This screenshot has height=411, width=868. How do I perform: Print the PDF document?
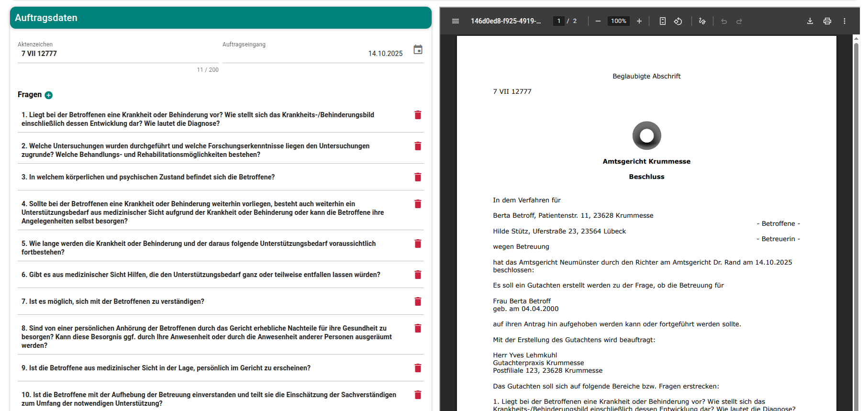(827, 21)
